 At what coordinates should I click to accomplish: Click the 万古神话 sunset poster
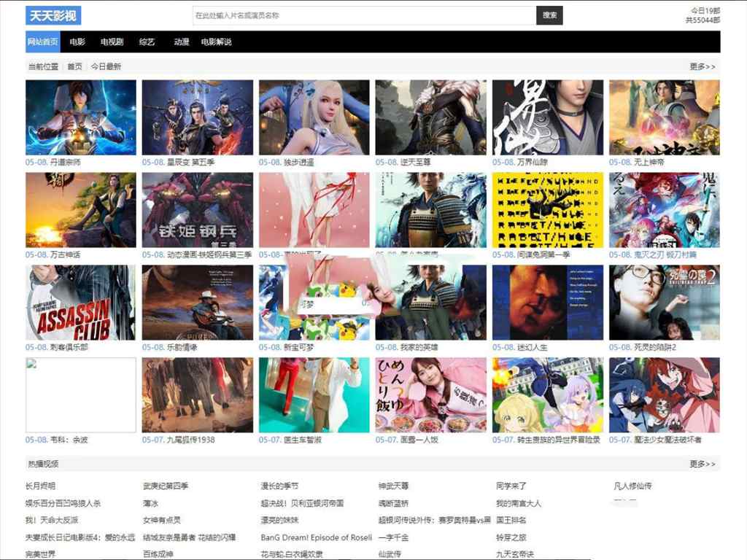[80, 210]
